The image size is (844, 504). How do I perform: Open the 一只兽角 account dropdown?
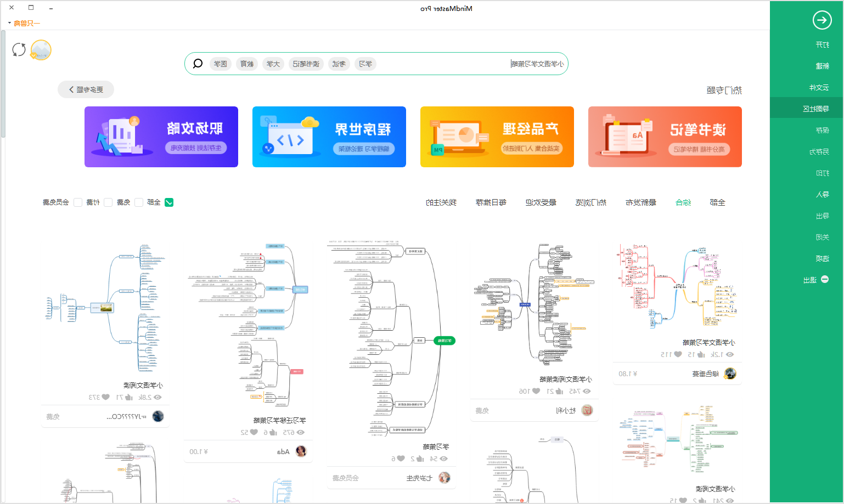[x=24, y=23]
